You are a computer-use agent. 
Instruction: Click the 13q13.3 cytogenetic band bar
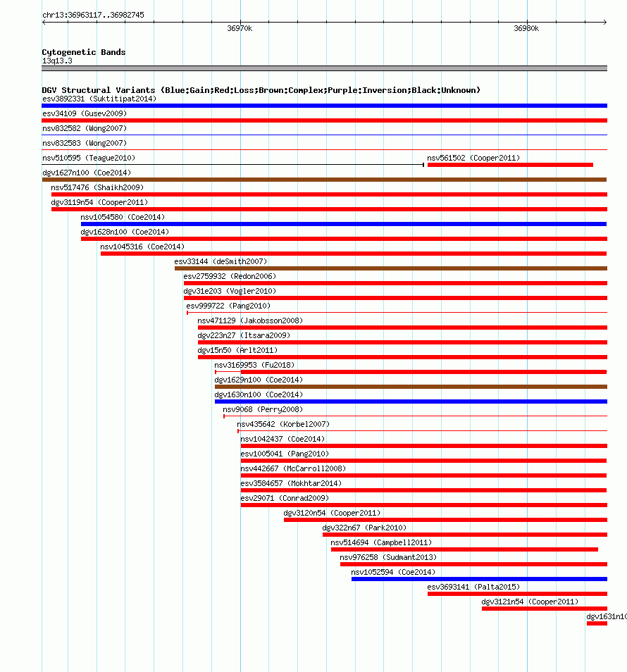click(x=325, y=68)
